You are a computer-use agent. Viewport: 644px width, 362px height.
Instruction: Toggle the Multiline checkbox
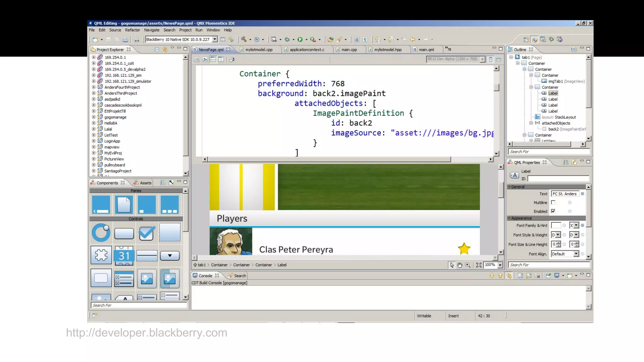click(x=553, y=202)
